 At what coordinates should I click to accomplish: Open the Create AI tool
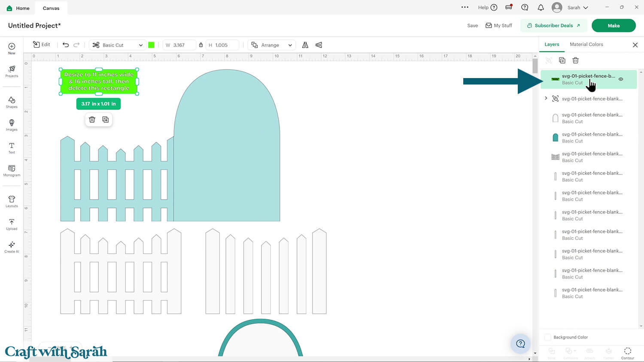tap(12, 247)
